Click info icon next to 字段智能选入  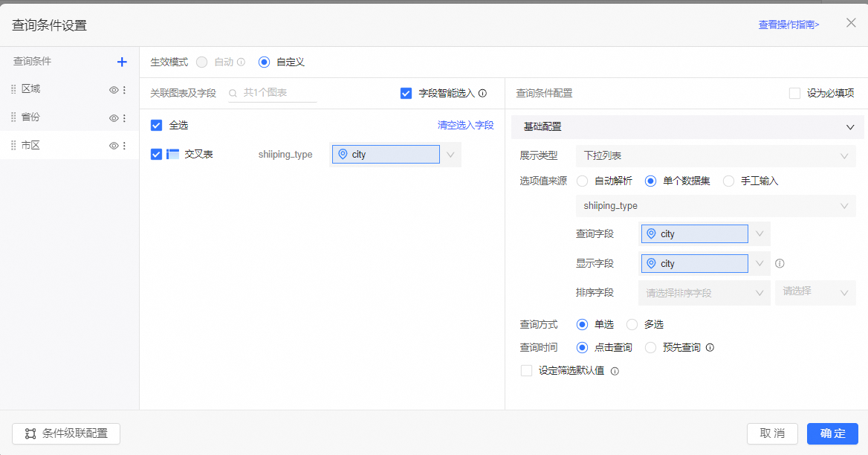tap(482, 94)
